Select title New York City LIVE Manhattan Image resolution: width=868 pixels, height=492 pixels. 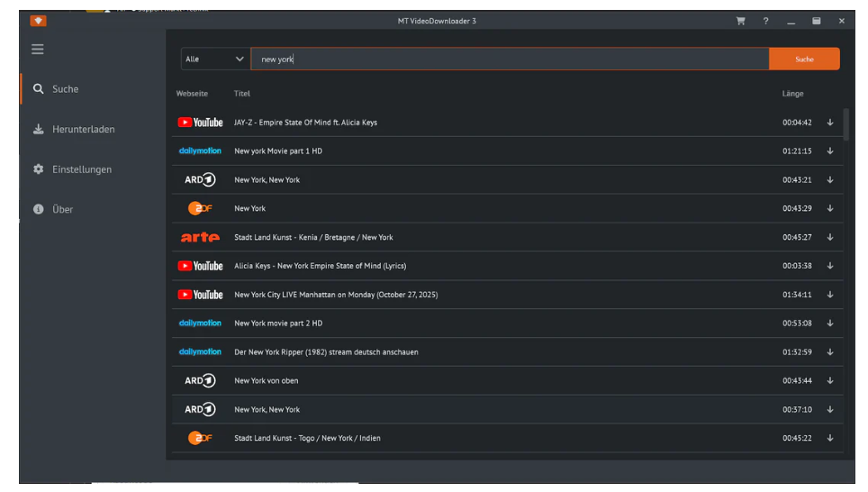pyautogui.click(x=336, y=295)
